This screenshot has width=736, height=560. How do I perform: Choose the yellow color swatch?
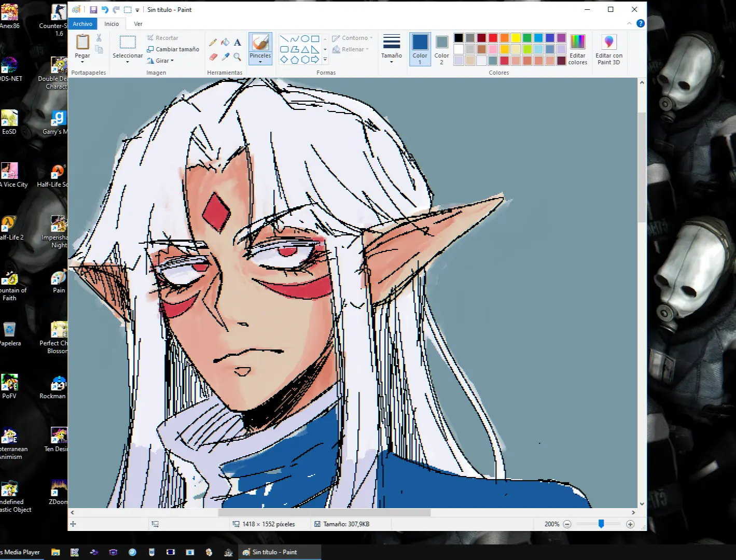click(x=516, y=38)
